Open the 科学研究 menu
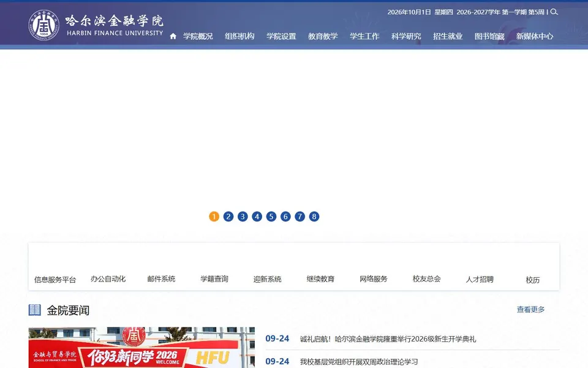The image size is (588, 368). point(406,36)
